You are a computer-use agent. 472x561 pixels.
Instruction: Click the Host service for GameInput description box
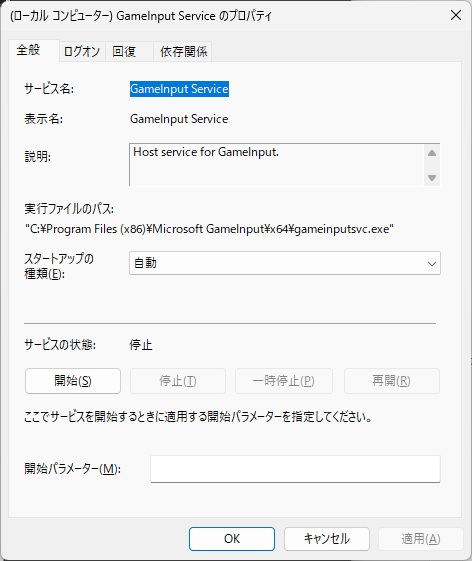coord(277,165)
